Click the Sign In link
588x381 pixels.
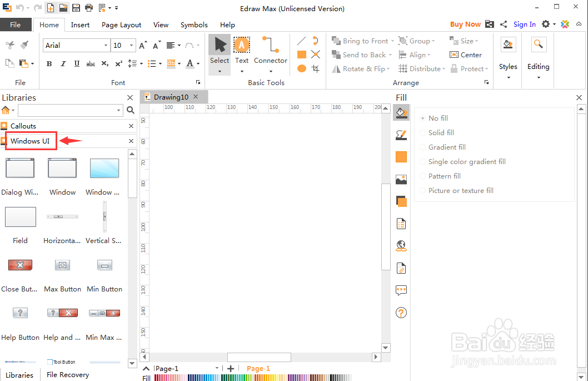(x=524, y=24)
